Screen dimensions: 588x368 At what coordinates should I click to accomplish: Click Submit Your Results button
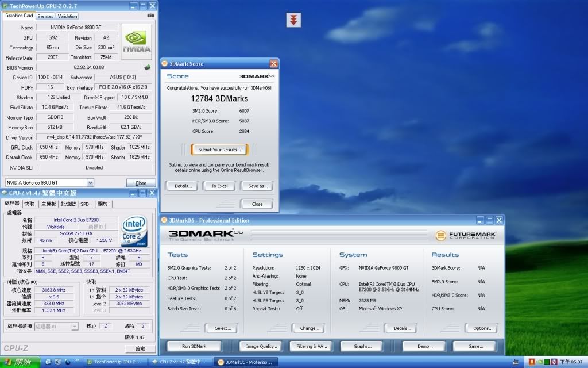coord(219,149)
